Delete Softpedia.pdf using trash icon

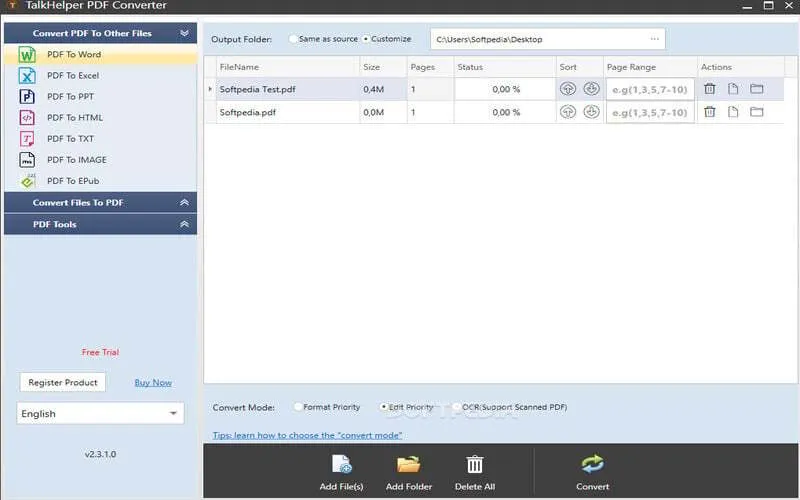pyautogui.click(x=710, y=112)
